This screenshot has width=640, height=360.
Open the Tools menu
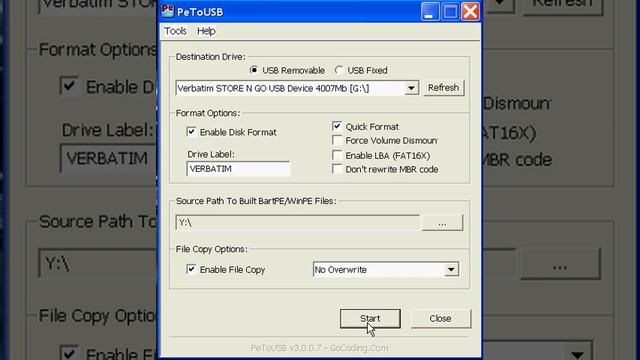[x=176, y=31]
